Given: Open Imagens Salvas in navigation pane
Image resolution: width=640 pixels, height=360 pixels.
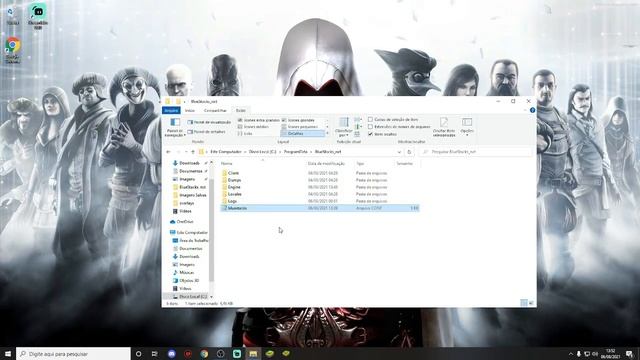Looking at the screenshot, I should coord(193,195).
